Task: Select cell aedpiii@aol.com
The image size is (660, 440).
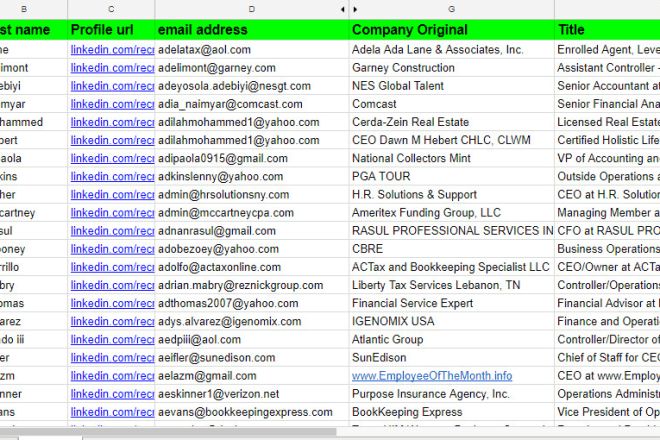Action: click(x=252, y=339)
